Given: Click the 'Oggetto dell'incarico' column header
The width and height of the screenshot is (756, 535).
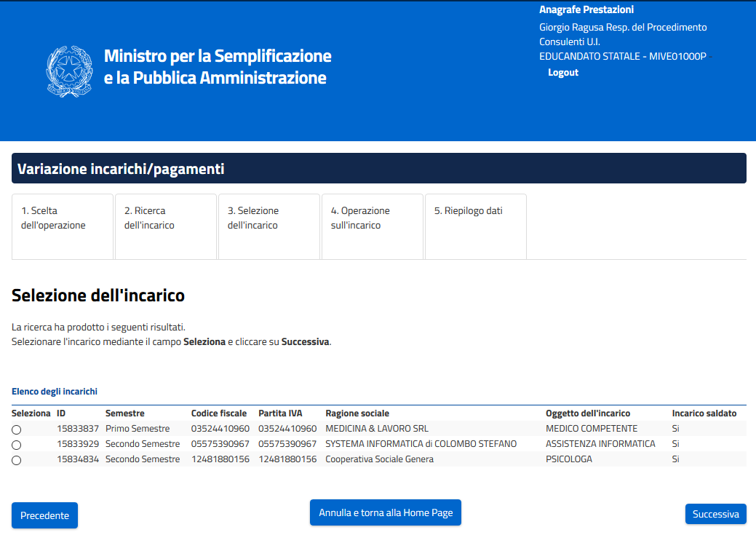Looking at the screenshot, I should point(588,413).
